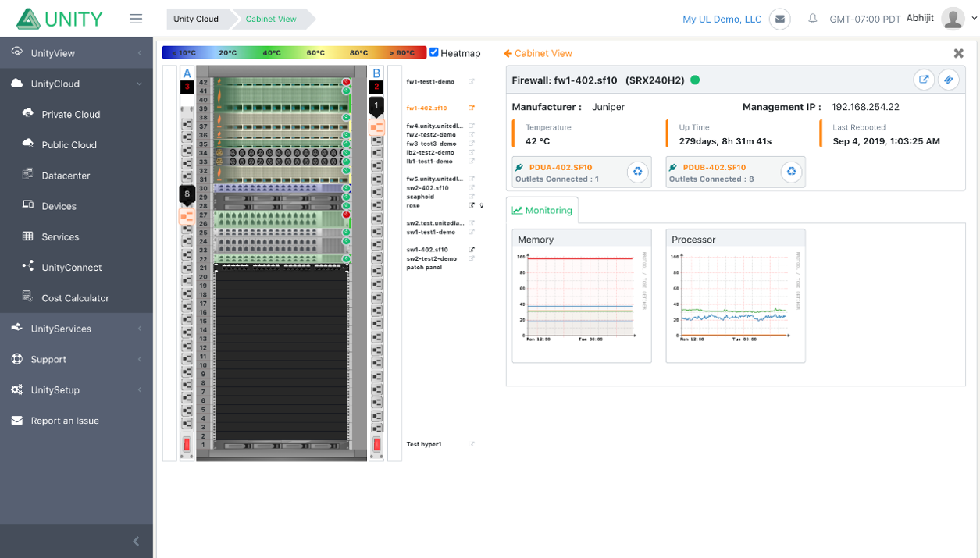The width and height of the screenshot is (980, 558).
Task: Select patch panel label
Action: 424,267
